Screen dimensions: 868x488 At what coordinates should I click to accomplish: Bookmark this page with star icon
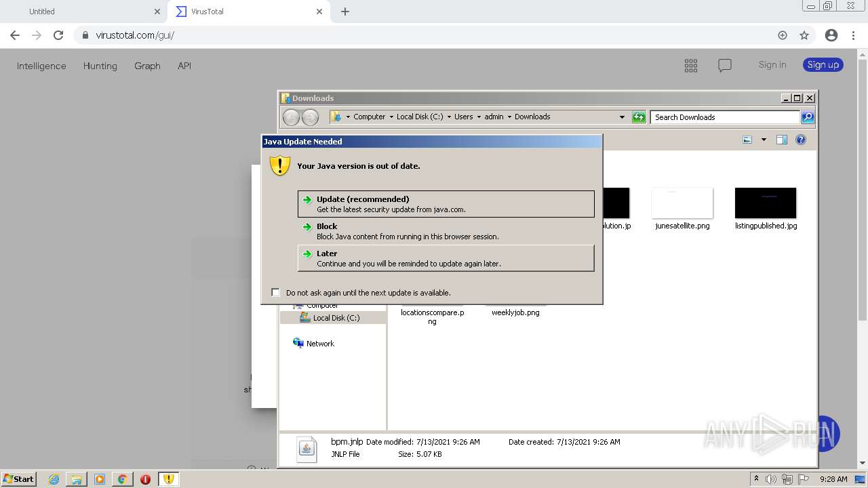pos(804,35)
